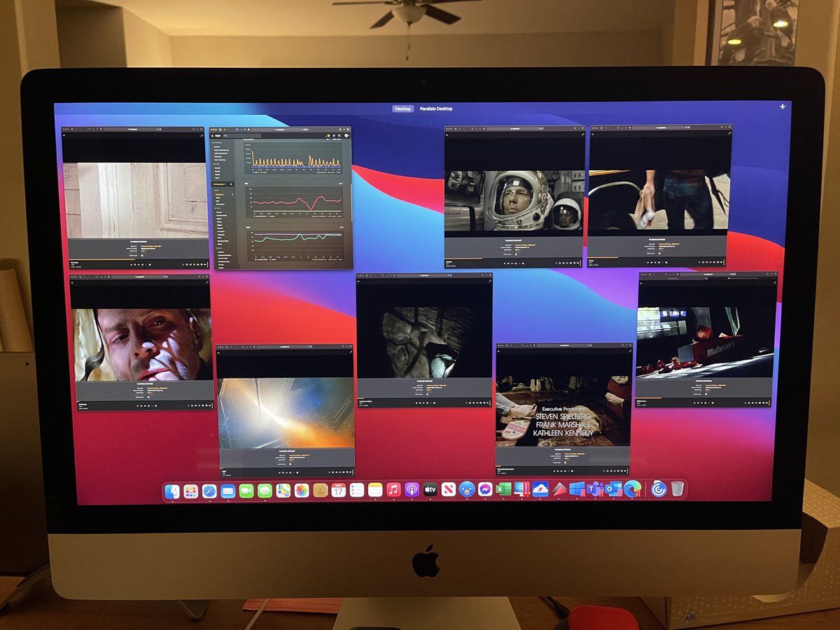
Task: Switch to the Parallels Desktop space
Action: coord(435,108)
